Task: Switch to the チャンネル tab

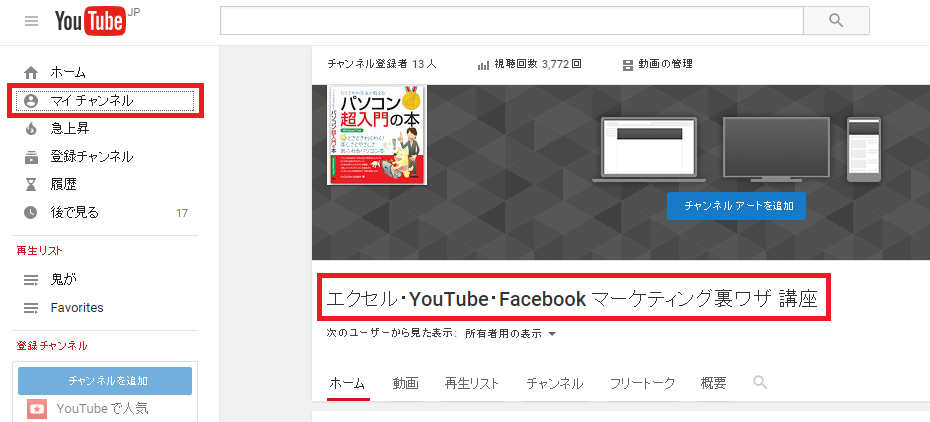Action: [555, 383]
